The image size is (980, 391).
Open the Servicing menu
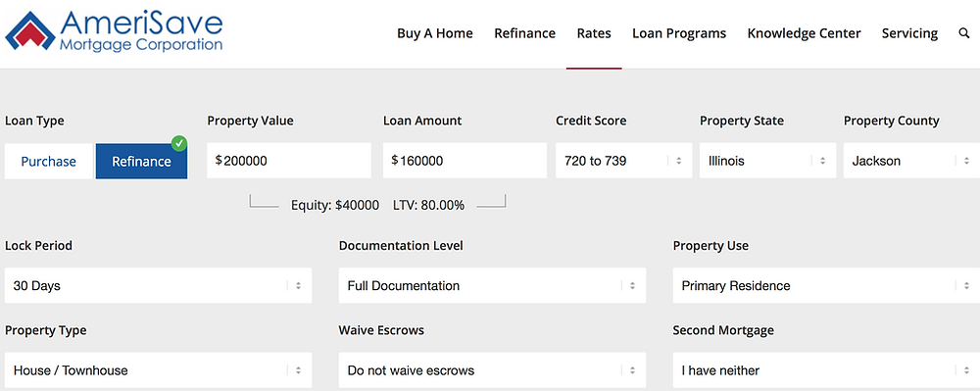coord(910,33)
